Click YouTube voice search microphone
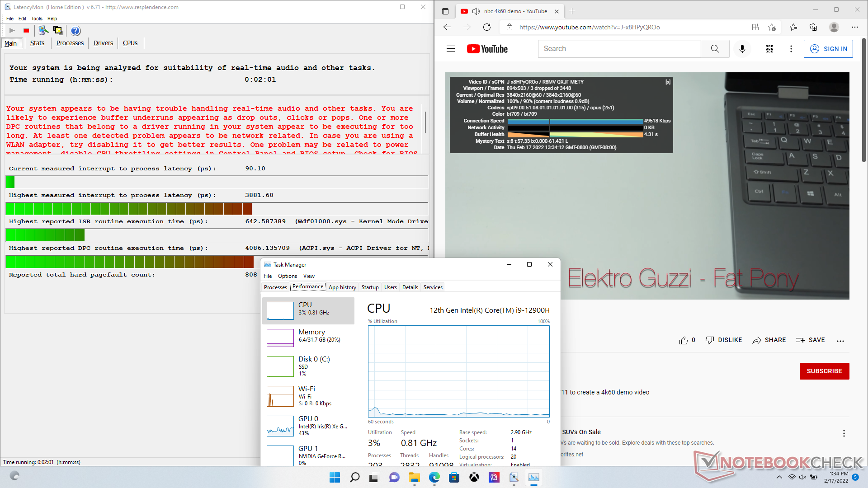868x488 pixels. [x=742, y=49]
